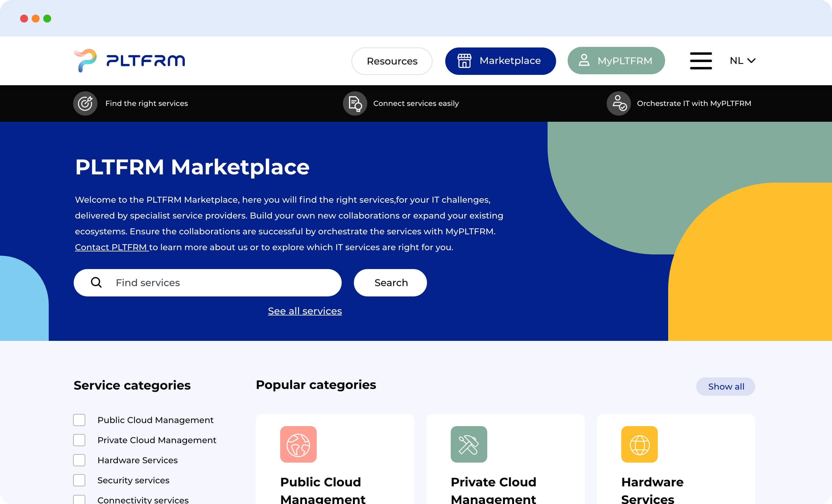Click the red window close dot
The height and width of the screenshot is (504, 832).
tap(24, 19)
